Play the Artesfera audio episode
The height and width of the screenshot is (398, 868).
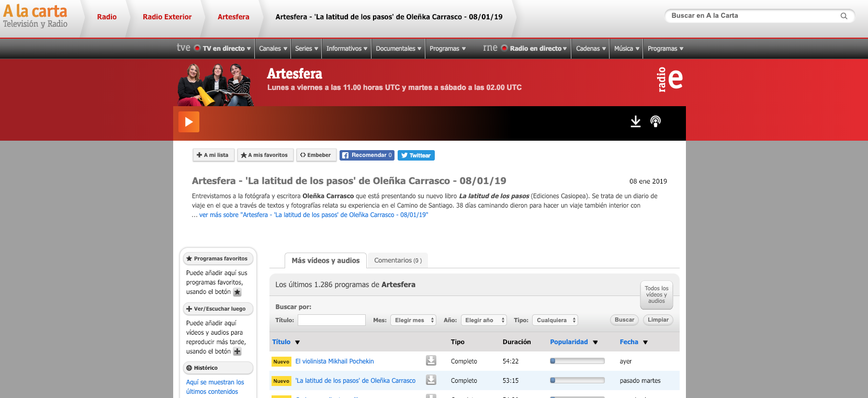[x=189, y=122]
